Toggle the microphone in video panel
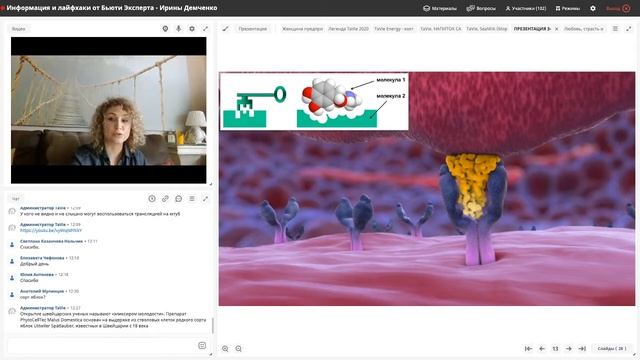The image size is (640, 360). tap(178, 29)
